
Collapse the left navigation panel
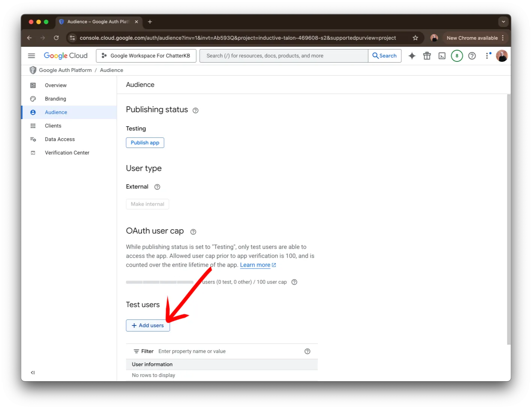[33, 373]
